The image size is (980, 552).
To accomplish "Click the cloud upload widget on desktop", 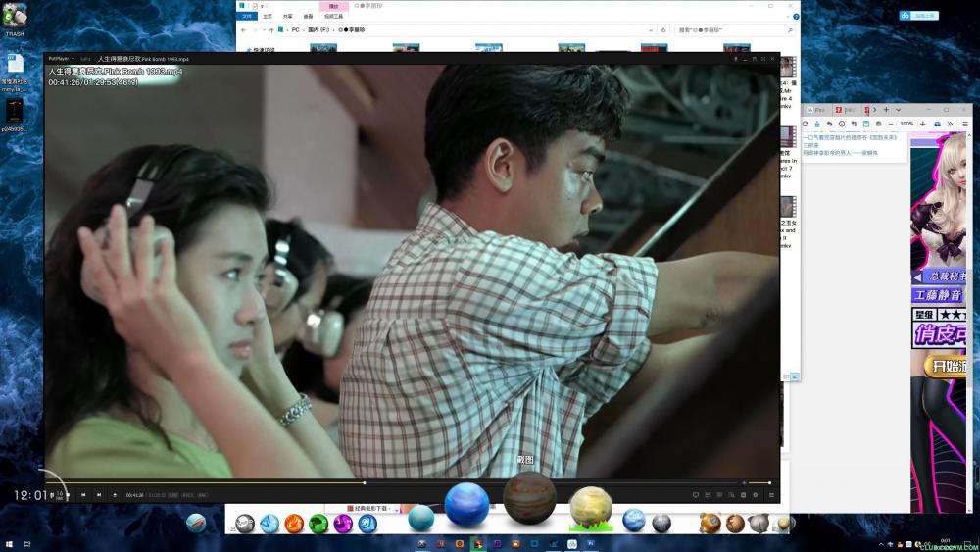I will point(919,16).
